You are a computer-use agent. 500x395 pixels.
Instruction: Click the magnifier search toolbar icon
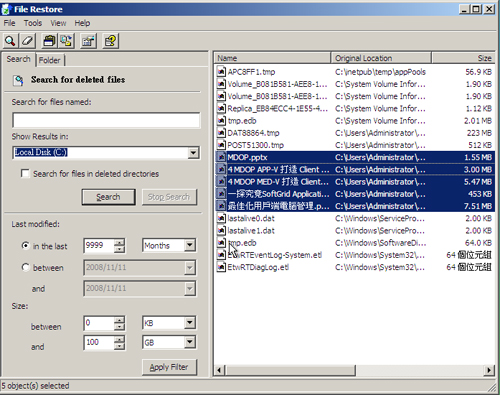tap(10, 41)
